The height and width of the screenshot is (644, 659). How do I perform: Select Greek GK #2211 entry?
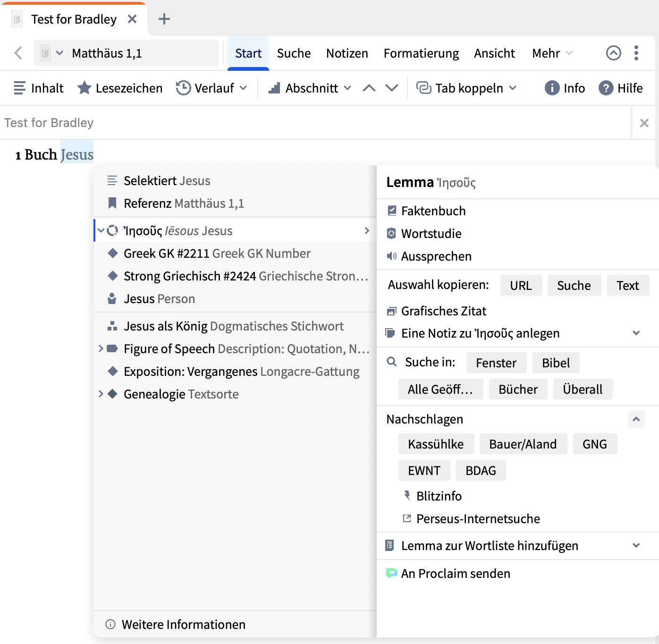[235, 254]
